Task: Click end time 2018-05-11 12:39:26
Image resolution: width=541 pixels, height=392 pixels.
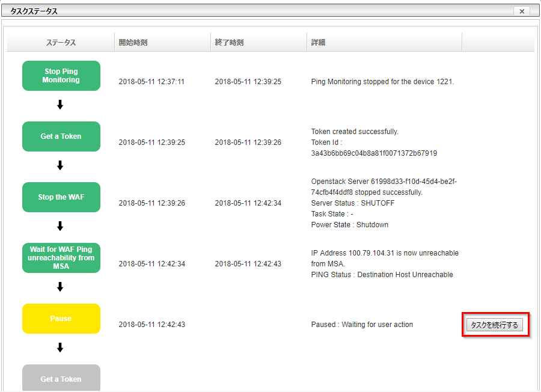Action: coord(248,142)
